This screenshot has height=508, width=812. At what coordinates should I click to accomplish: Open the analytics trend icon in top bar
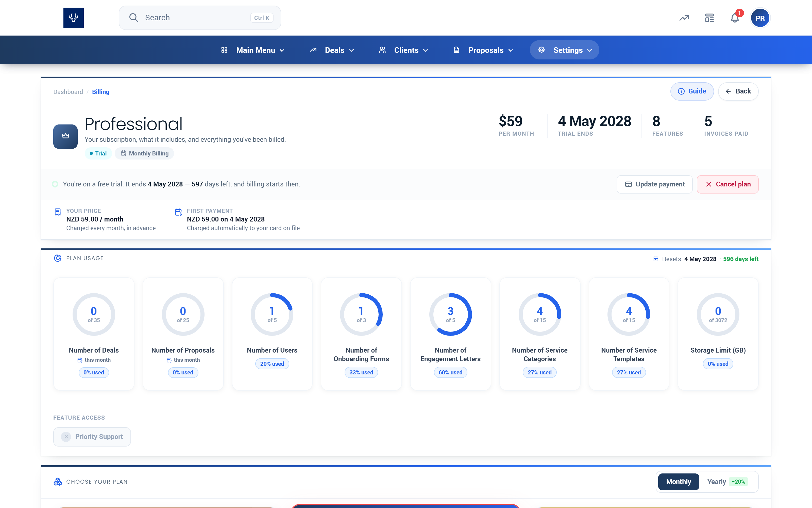(x=684, y=18)
